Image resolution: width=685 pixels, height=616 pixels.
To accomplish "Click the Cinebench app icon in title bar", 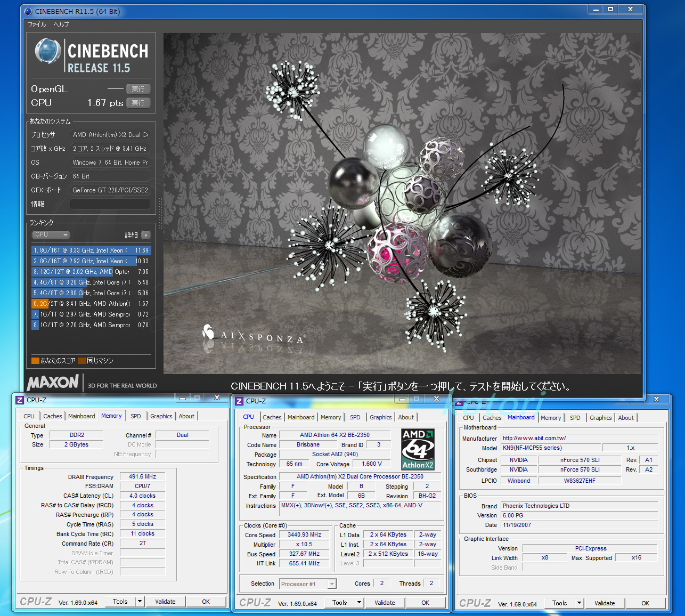I will (x=28, y=11).
